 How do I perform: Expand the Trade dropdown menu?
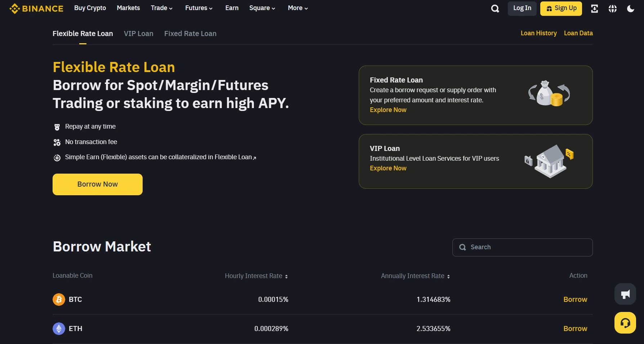(x=162, y=8)
